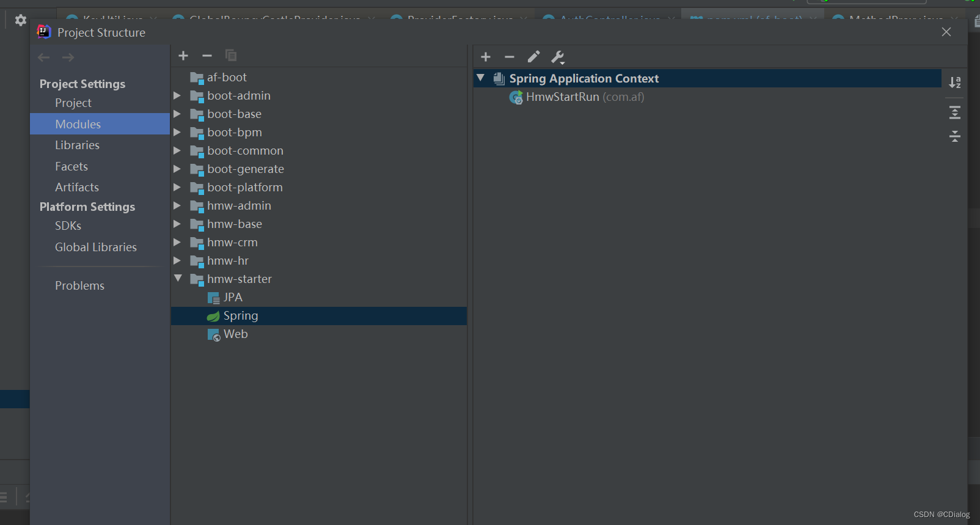
Task: Expand the boot-admin module
Action: click(x=177, y=95)
